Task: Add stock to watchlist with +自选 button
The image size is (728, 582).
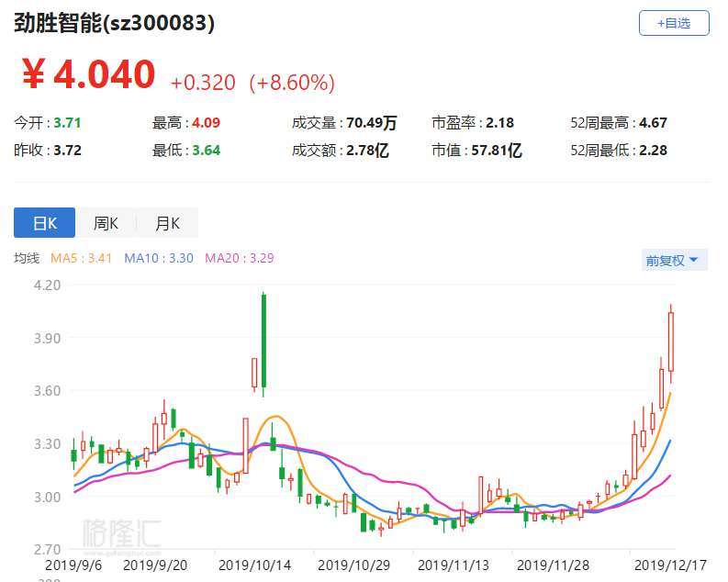Action: tap(674, 23)
